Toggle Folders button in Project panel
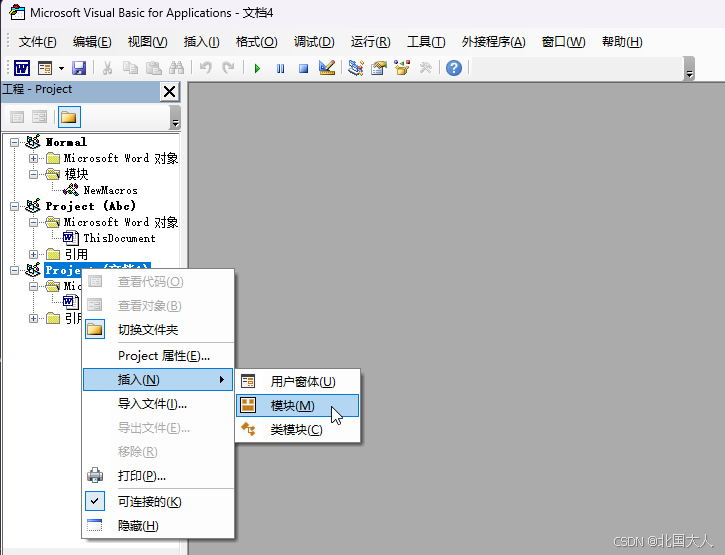The height and width of the screenshot is (555, 725). [69, 117]
